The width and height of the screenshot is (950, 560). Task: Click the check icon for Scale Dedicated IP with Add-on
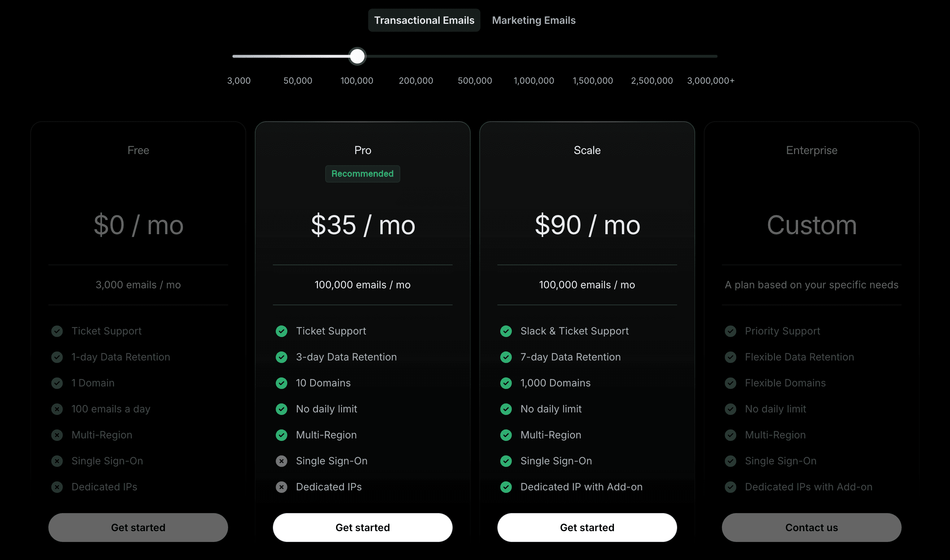[506, 487]
